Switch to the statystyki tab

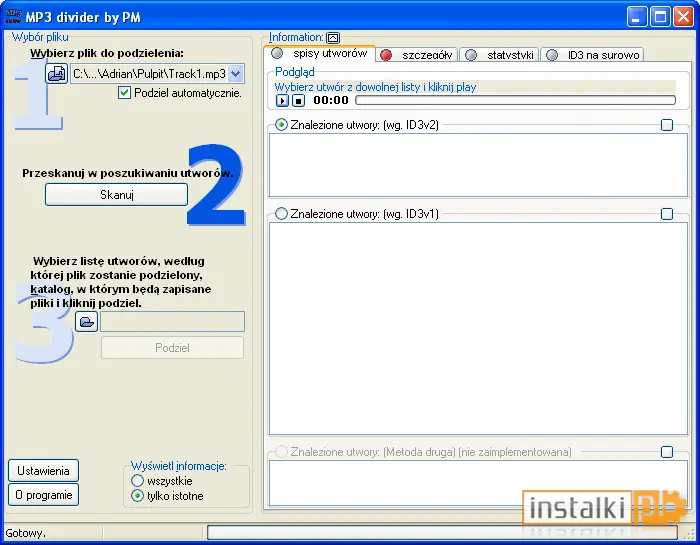coord(499,55)
